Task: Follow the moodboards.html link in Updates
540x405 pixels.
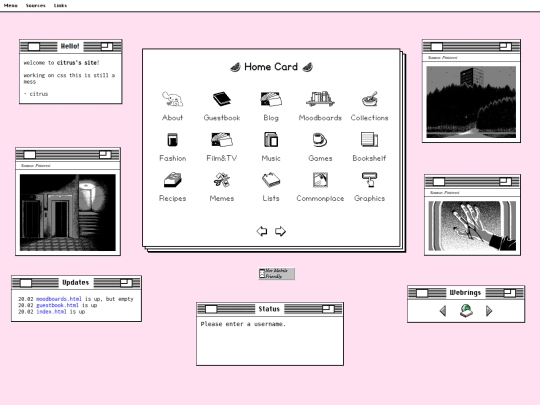Action: pyautogui.click(x=59, y=299)
